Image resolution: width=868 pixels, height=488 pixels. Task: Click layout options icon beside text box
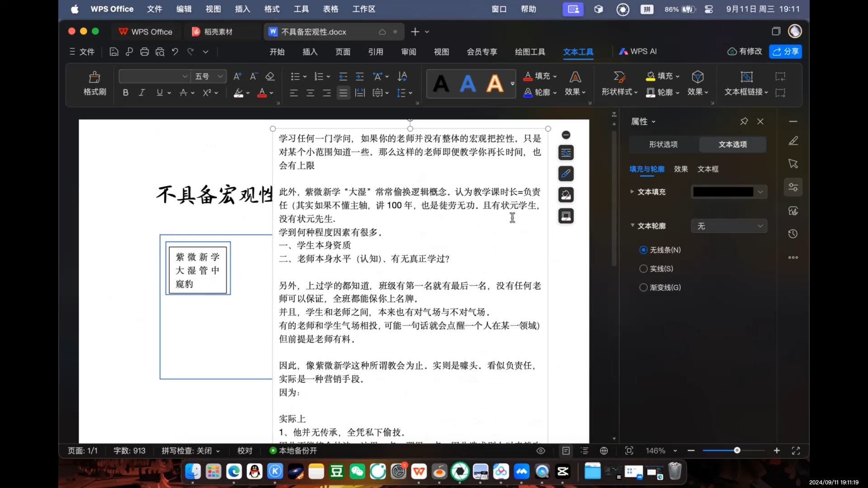(566, 153)
